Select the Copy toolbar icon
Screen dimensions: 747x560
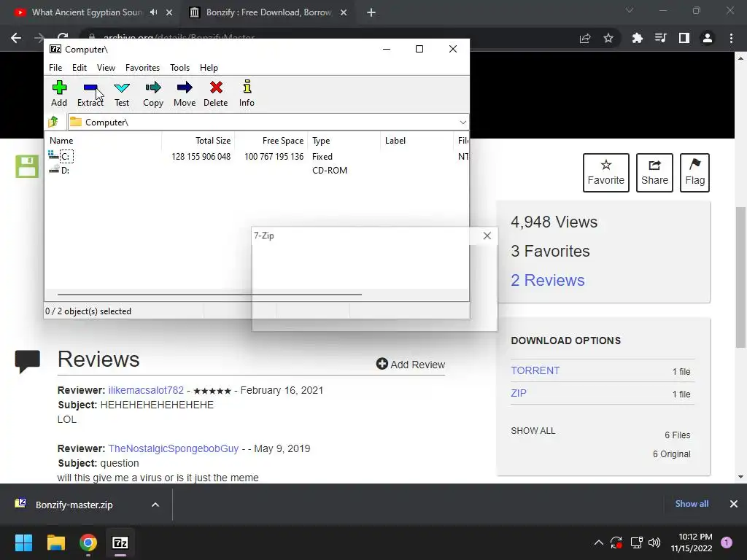coord(153,93)
